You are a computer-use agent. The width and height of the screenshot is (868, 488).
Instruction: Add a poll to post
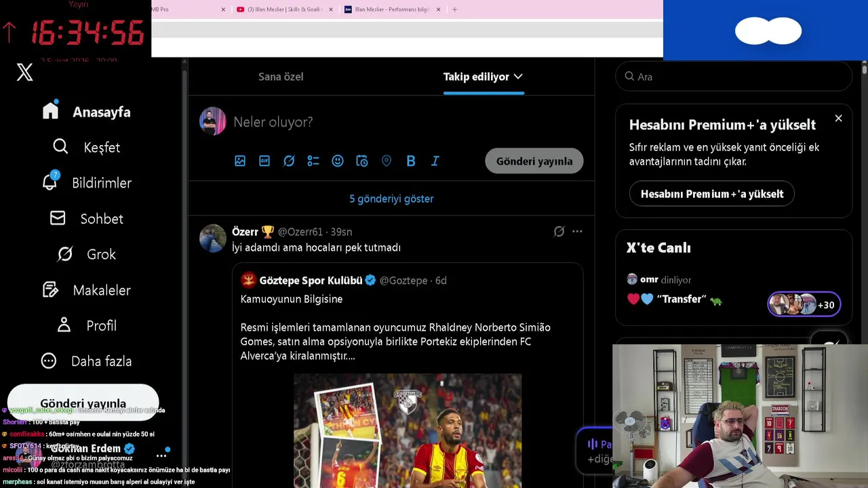pyautogui.click(x=313, y=161)
